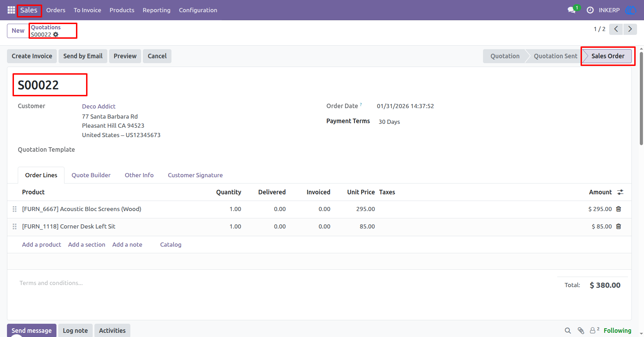Image resolution: width=644 pixels, height=337 pixels.
Task: Click Add a note link
Action: pyautogui.click(x=127, y=245)
